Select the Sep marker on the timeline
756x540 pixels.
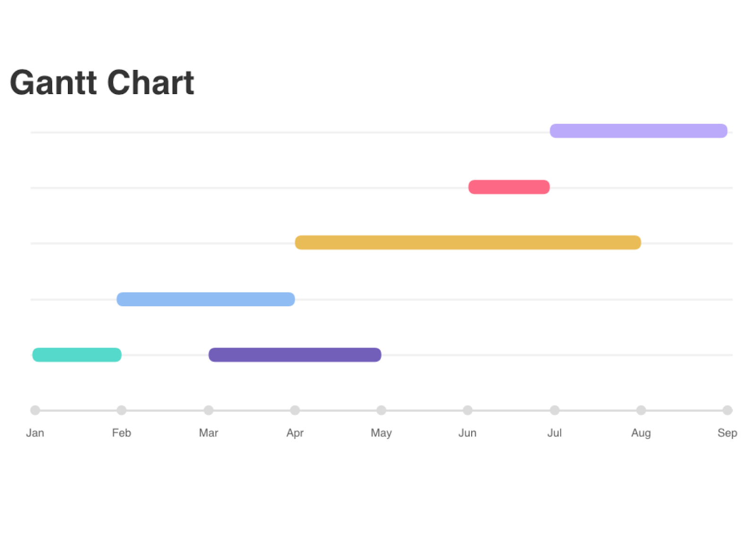click(x=728, y=410)
